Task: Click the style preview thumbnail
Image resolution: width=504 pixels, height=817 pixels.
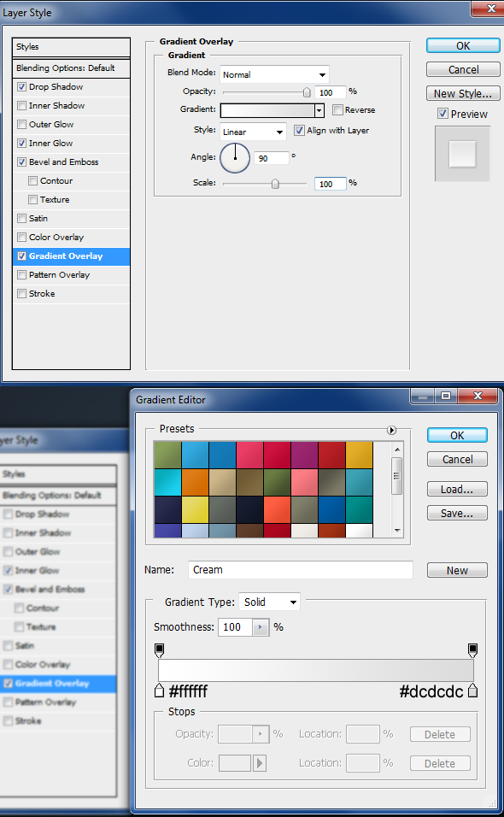Action: coord(462,154)
